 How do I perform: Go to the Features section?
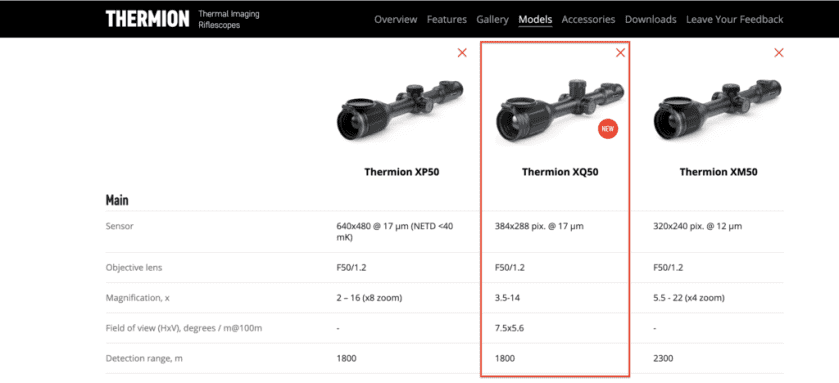447,19
